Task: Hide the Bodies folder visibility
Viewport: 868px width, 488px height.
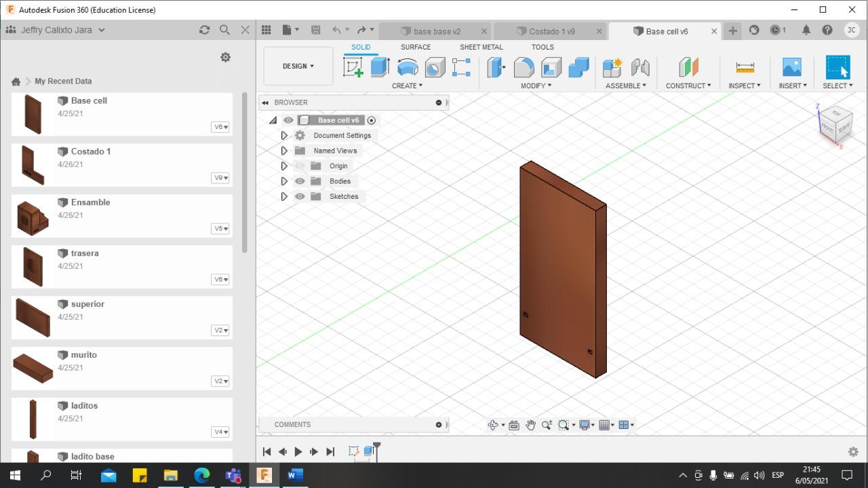Action: [300, 181]
